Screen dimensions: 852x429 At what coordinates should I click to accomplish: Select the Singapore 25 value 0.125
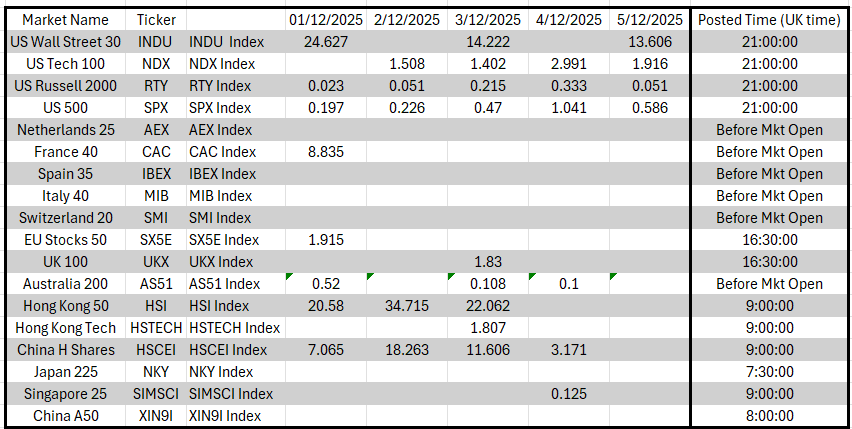click(568, 394)
